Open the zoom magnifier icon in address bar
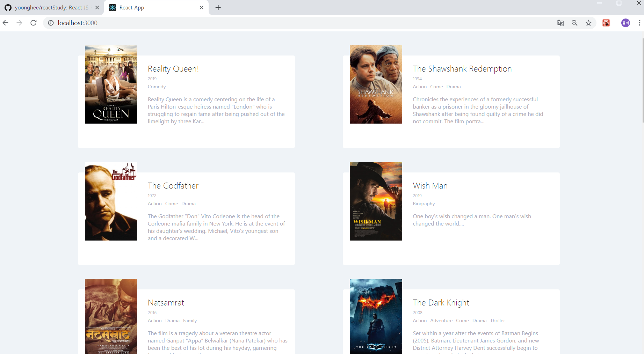The height and width of the screenshot is (354, 644). tap(574, 23)
